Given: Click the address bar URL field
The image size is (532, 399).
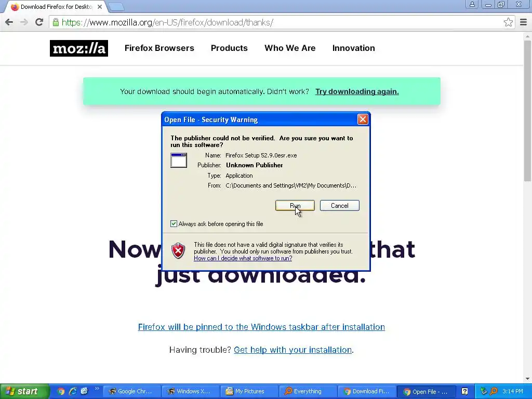Looking at the screenshot, I should point(282,22).
